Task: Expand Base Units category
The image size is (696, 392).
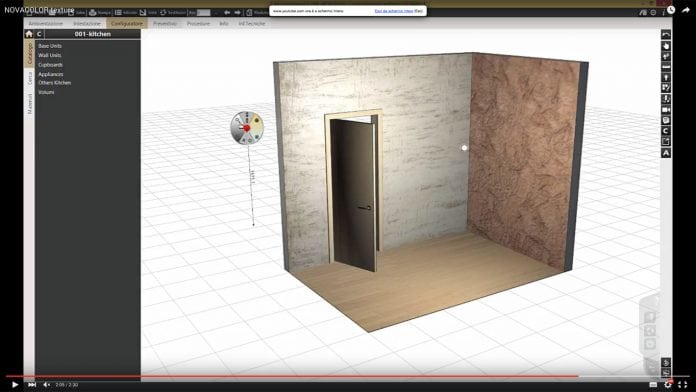Action: 50,46
